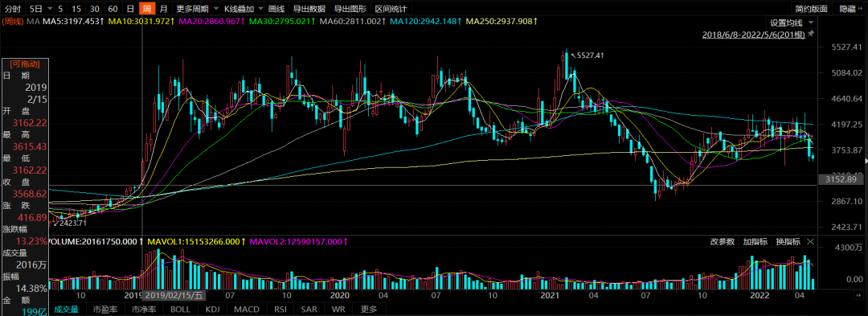Click the MA250:2937.908 legend
The width and height of the screenshot is (868, 316).
(502, 22)
